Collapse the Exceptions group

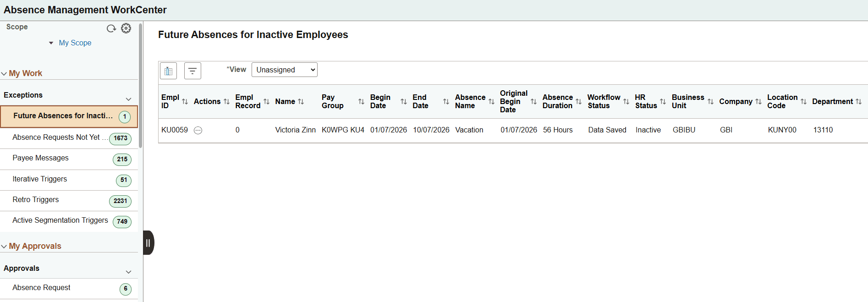[x=128, y=99]
